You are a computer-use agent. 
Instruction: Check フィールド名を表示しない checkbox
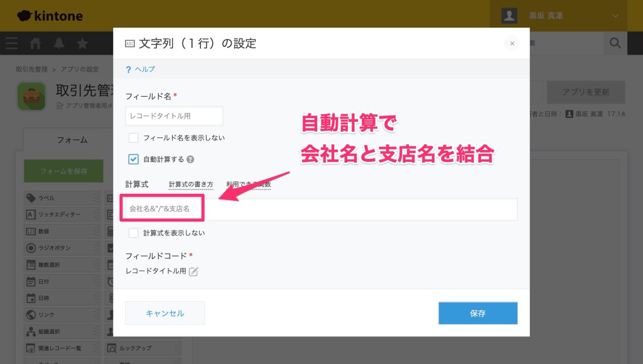coord(133,137)
